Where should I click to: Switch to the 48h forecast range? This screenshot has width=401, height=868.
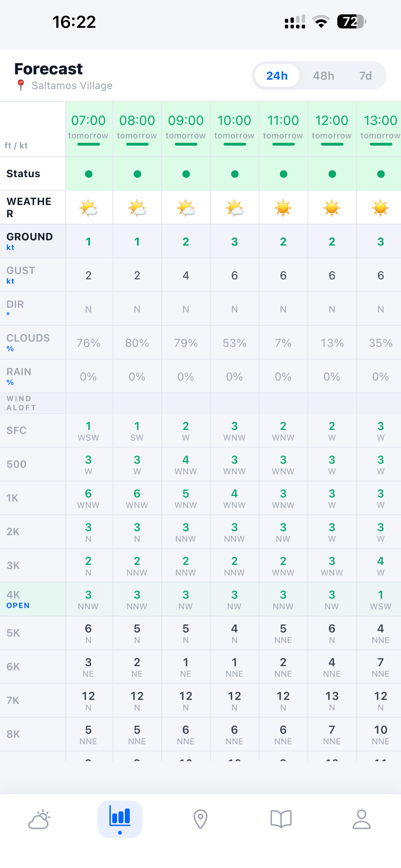323,76
